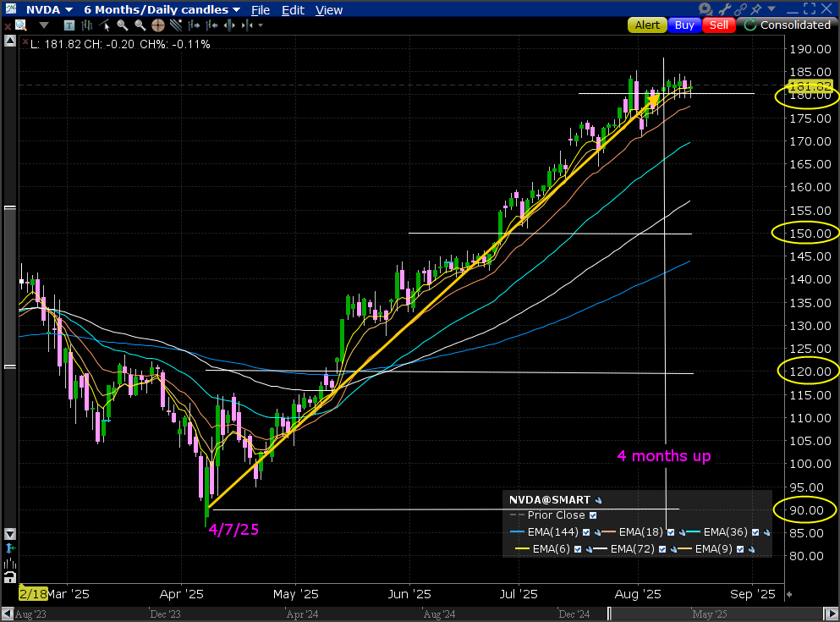Open EMA(6) settings wrench
The image size is (840, 622).
pyautogui.click(x=589, y=549)
